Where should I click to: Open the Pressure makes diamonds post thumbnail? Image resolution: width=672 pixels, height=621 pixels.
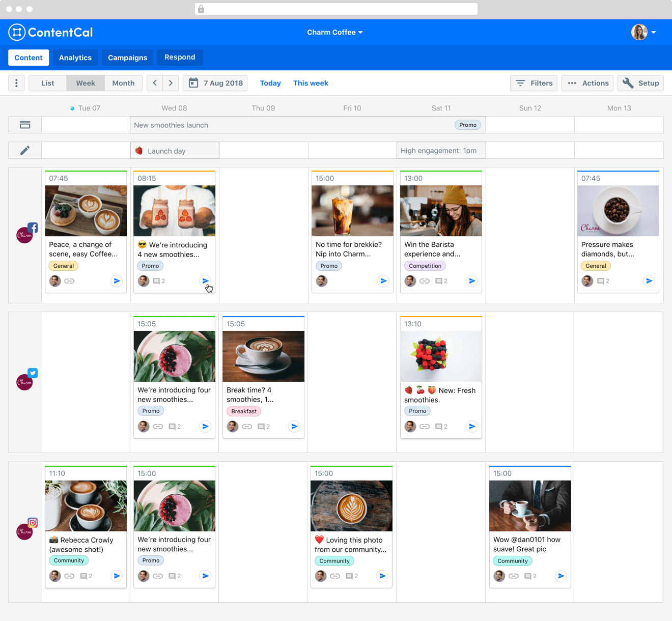point(618,211)
